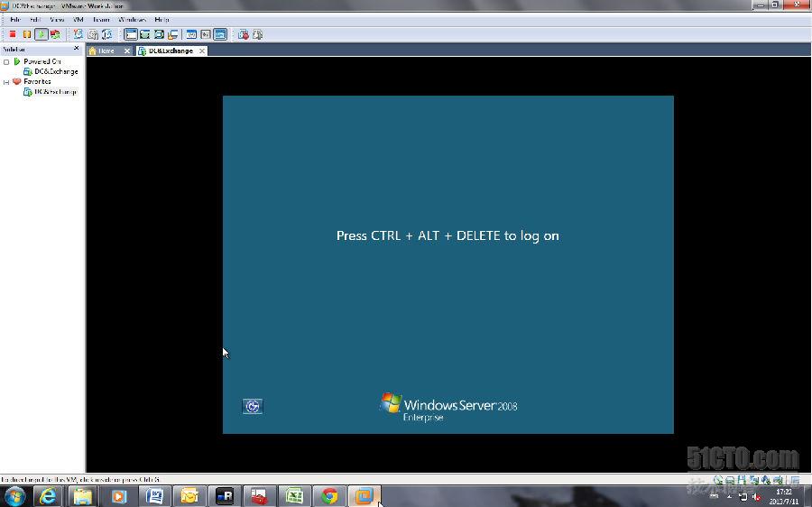Open the Windows menu
Viewport: 812px width, 507px height.
132,19
